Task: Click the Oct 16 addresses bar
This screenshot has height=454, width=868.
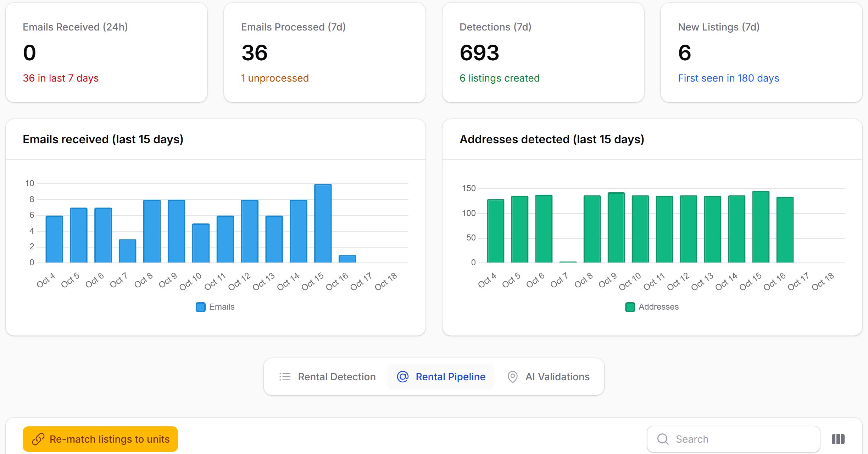Action: (x=785, y=230)
